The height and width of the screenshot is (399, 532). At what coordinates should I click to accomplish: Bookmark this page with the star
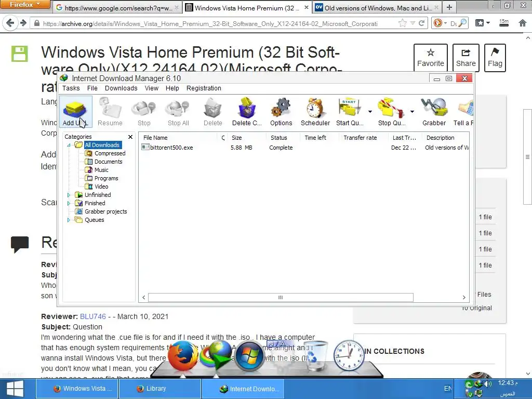tap(403, 23)
